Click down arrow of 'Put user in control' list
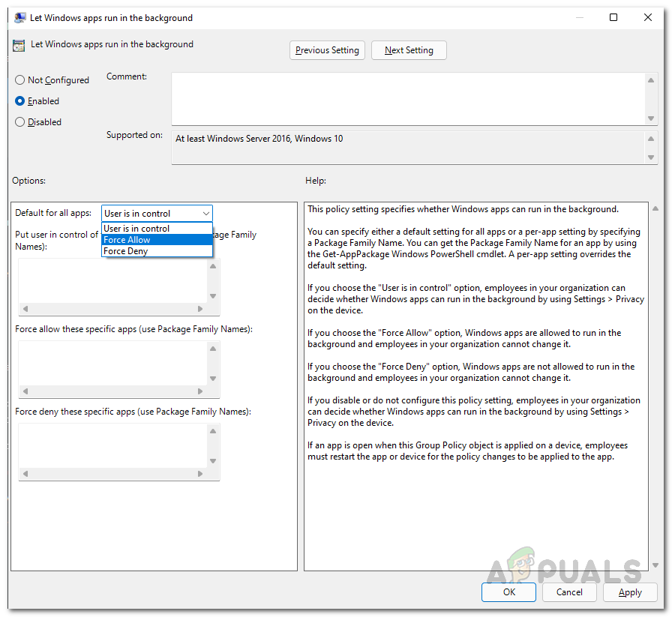The width and height of the screenshot is (672, 617). 213,296
